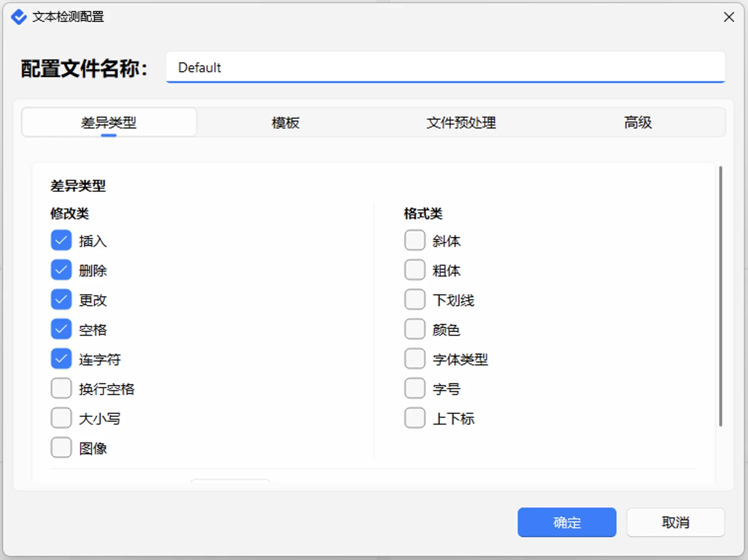The image size is (748, 560).
Task: Check the 颜色 checkbox
Action: coord(415,329)
